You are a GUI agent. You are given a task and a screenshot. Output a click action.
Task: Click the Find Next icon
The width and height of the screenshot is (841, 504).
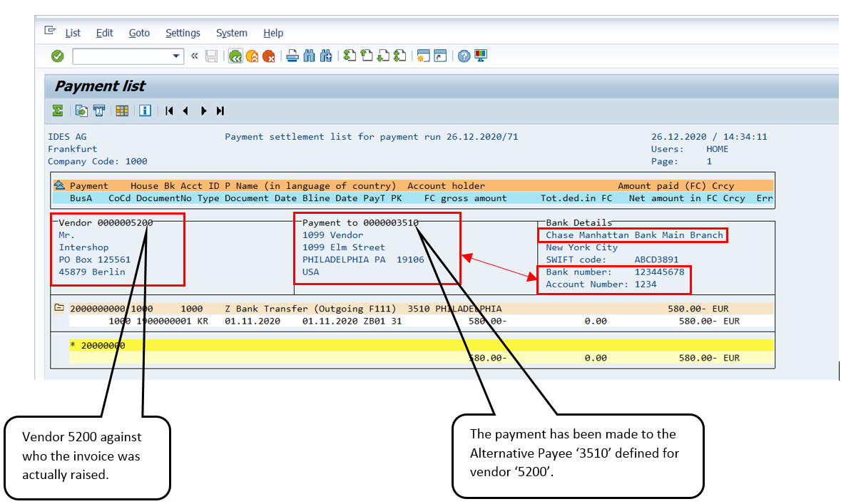click(326, 56)
